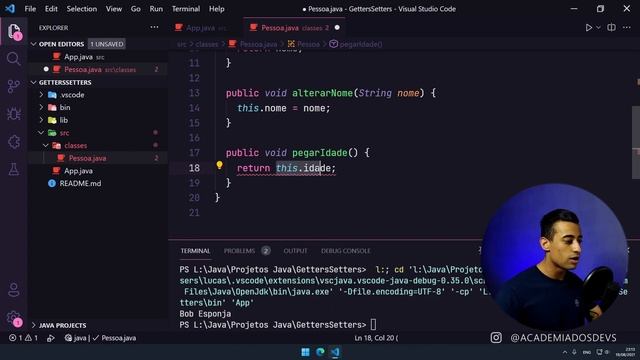Open Windows Start button on taskbar
Viewport: 640px width, 360px height.
tap(305, 352)
